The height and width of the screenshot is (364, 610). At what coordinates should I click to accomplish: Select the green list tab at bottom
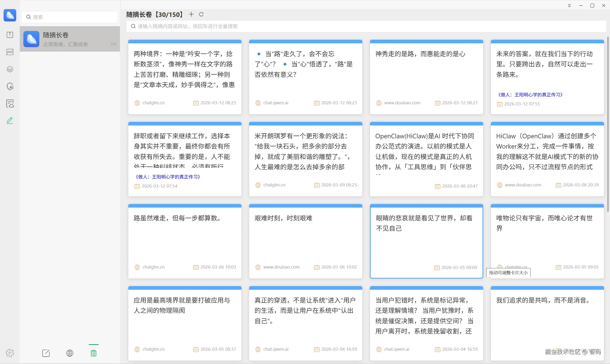click(94, 353)
